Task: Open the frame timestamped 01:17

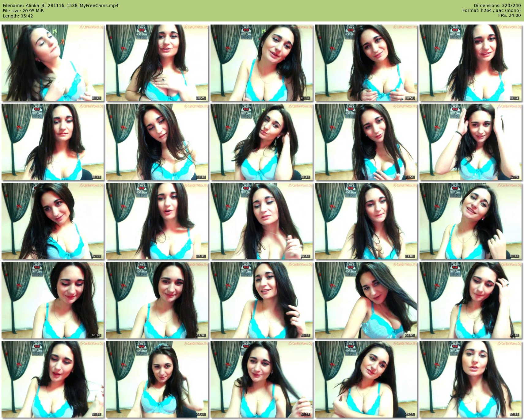Action: (53, 142)
